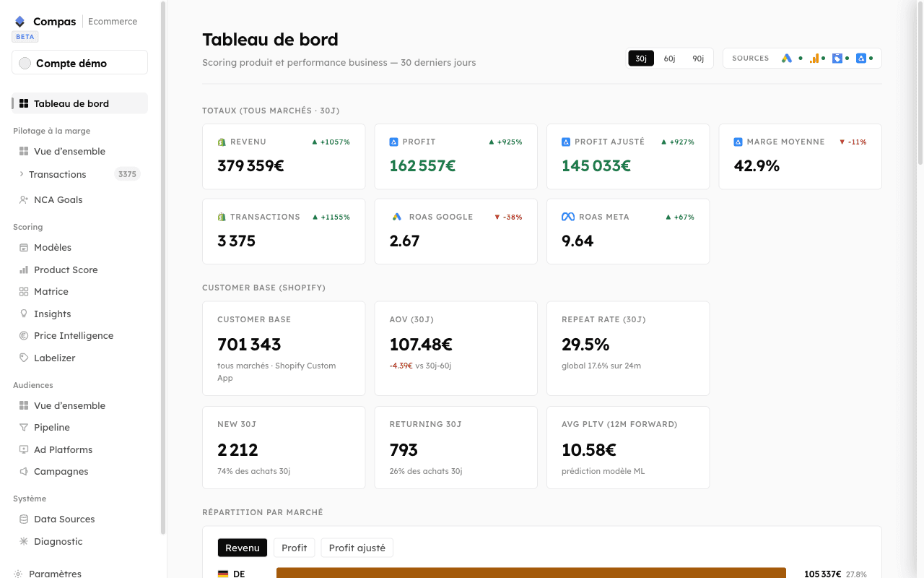
Task: Click the main page scrollbar
Action: point(920,83)
